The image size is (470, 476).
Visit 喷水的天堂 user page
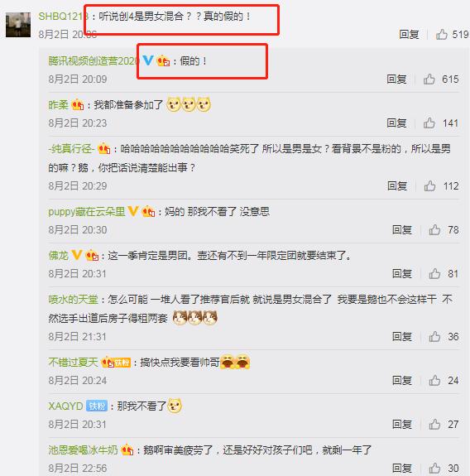(73, 300)
